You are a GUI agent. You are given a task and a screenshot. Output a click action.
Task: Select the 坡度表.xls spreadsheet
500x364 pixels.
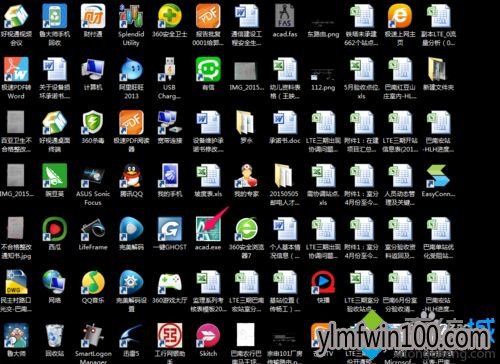tap(208, 181)
